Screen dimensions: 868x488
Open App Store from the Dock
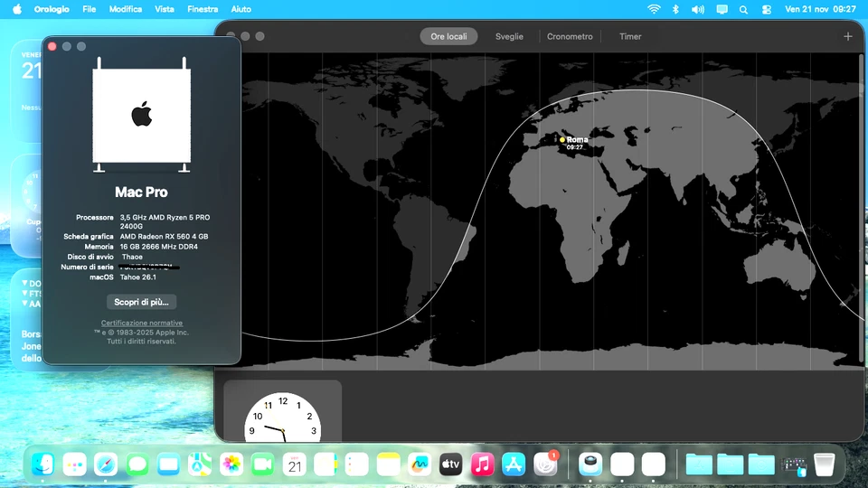514,465
